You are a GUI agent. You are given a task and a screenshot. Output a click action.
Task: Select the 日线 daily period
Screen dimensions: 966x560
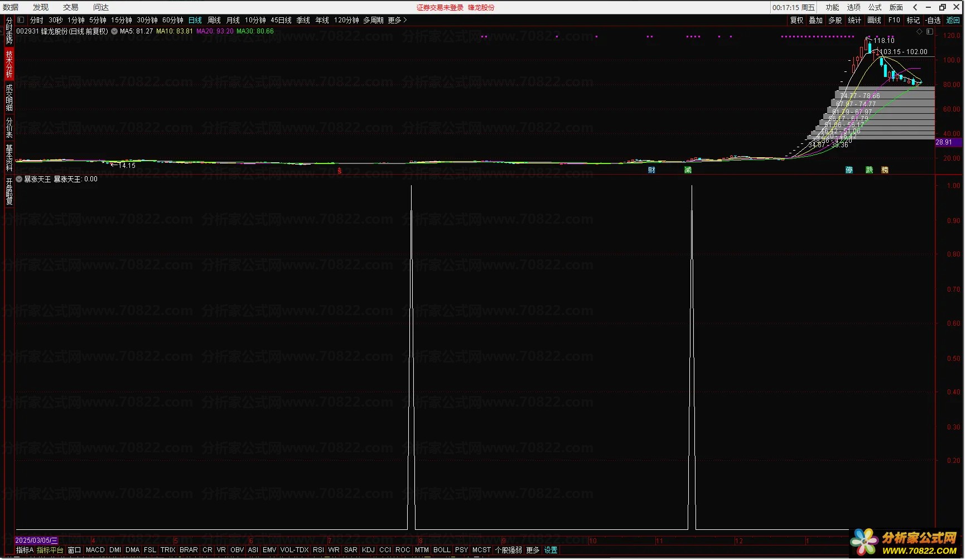(x=195, y=20)
